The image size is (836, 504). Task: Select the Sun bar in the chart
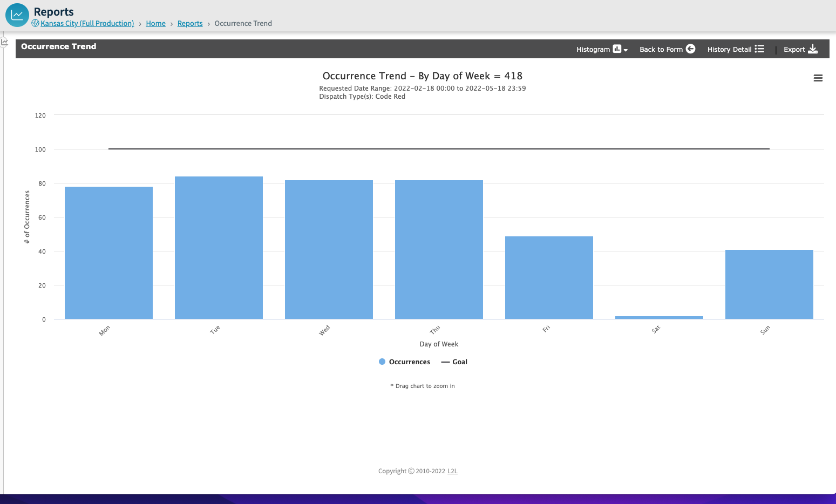click(769, 284)
